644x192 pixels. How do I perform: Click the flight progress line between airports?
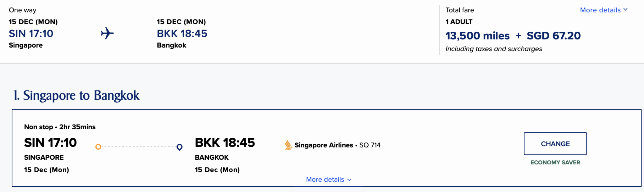pyautogui.click(x=138, y=147)
